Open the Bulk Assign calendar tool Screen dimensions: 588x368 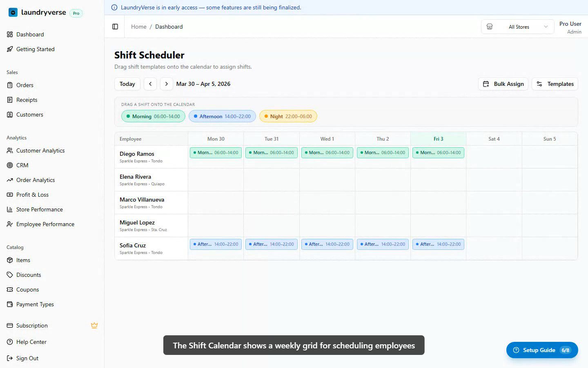click(x=503, y=84)
